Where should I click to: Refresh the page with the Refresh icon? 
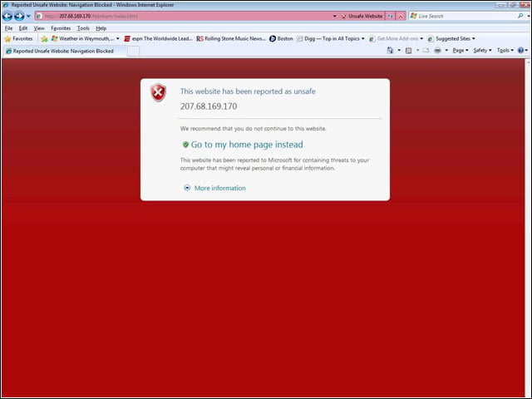pyautogui.click(x=391, y=16)
